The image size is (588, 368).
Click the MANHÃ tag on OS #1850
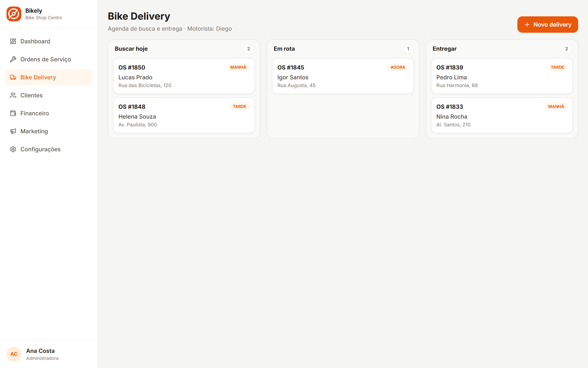click(238, 67)
